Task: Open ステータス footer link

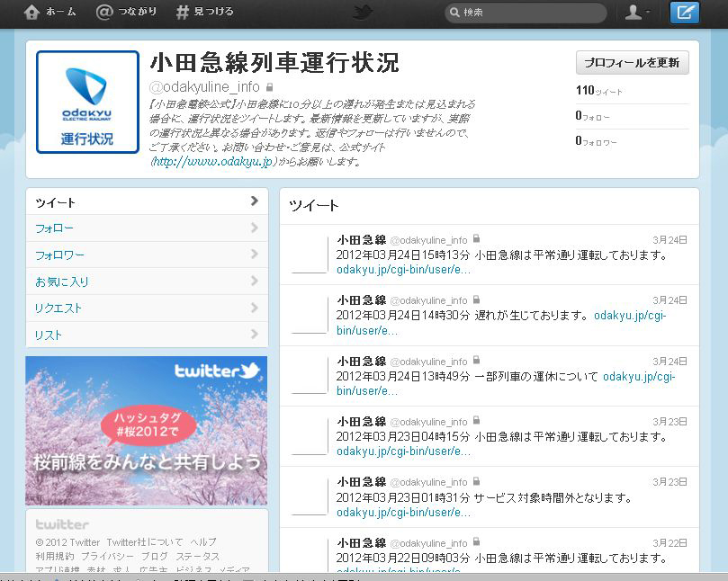Action: click(198, 556)
